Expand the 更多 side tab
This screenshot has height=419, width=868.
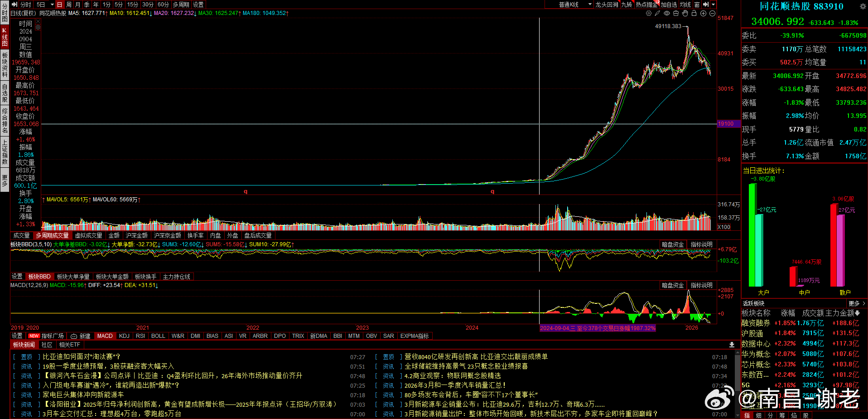5,180
